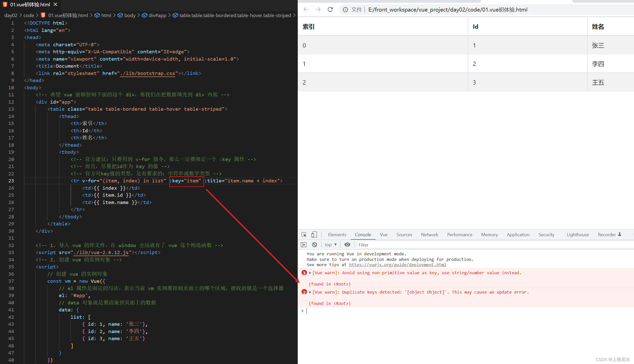Click line number 23 in the gutter
634x364 pixels.
[11, 181]
